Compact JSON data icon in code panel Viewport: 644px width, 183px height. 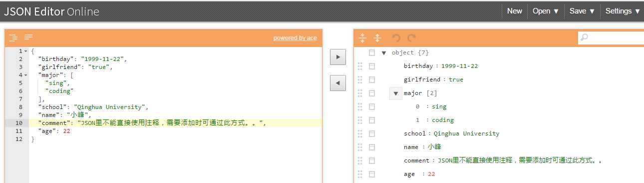tap(28, 37)
